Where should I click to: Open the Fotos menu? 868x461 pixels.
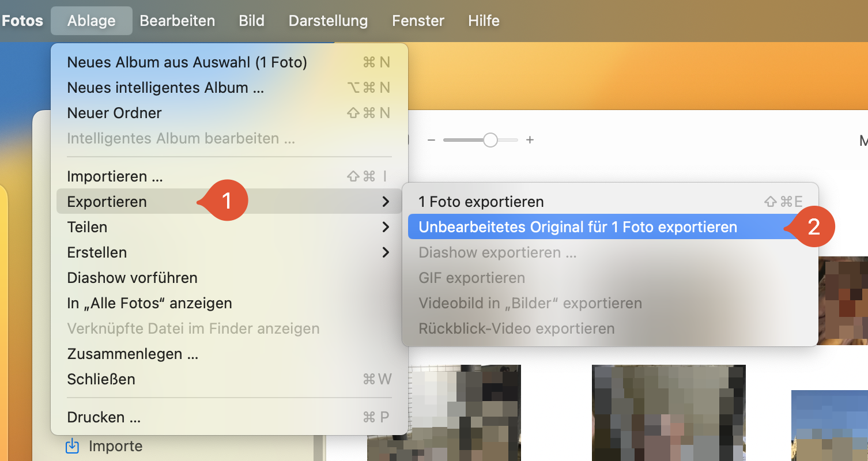pyautogui.click(x=22, y=20)
